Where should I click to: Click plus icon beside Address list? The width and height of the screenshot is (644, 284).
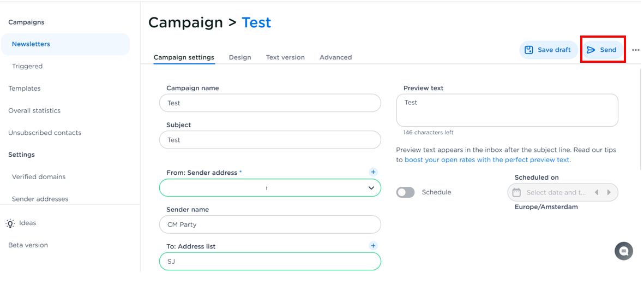click(373, 246)
